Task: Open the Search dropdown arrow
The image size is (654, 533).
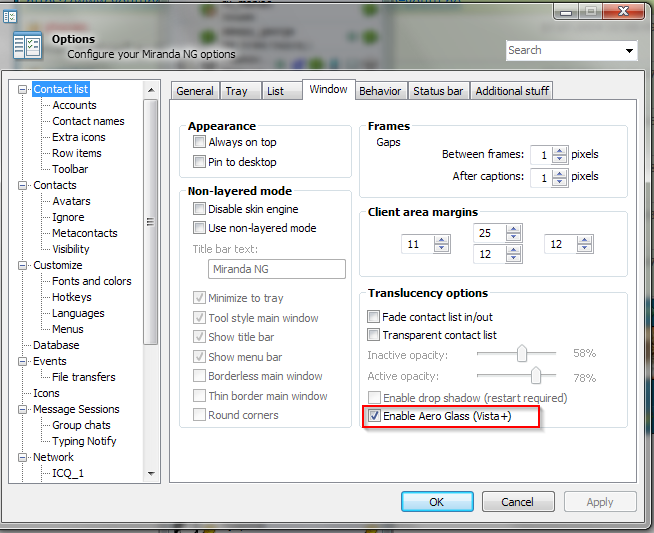Action: tap(629, 51)
